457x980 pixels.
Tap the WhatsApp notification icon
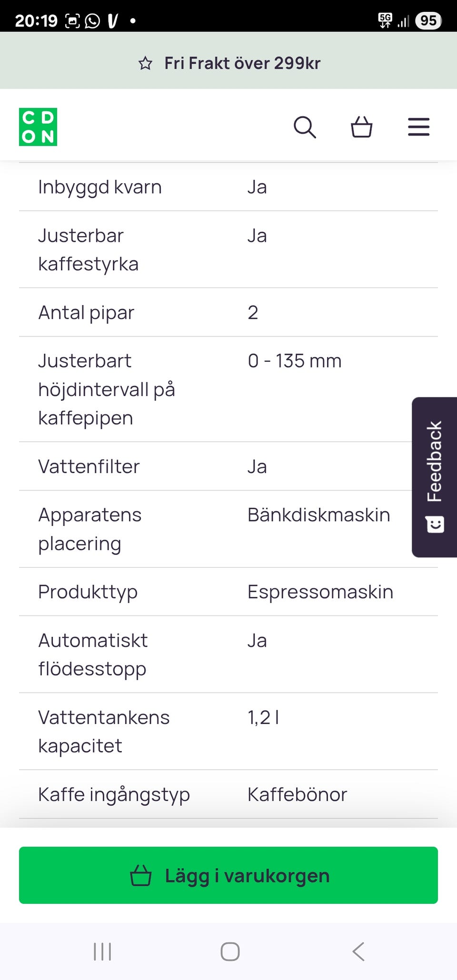click(92, 21)
